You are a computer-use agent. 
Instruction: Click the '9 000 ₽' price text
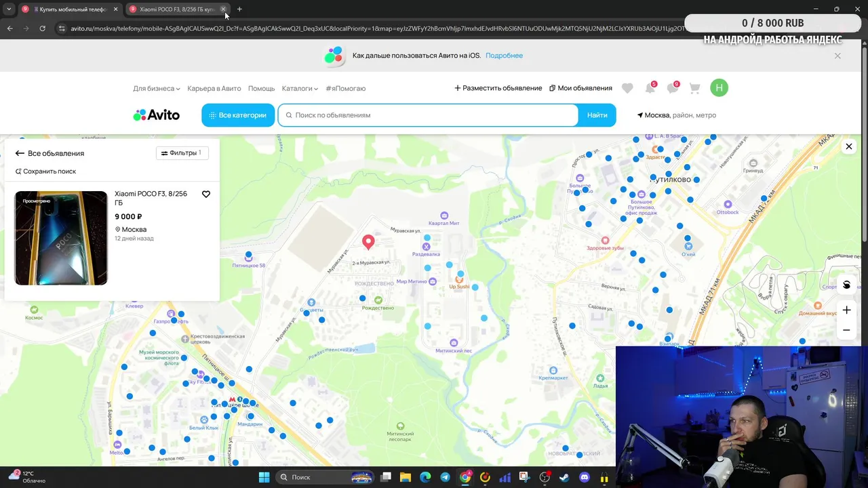pos(128,217)
